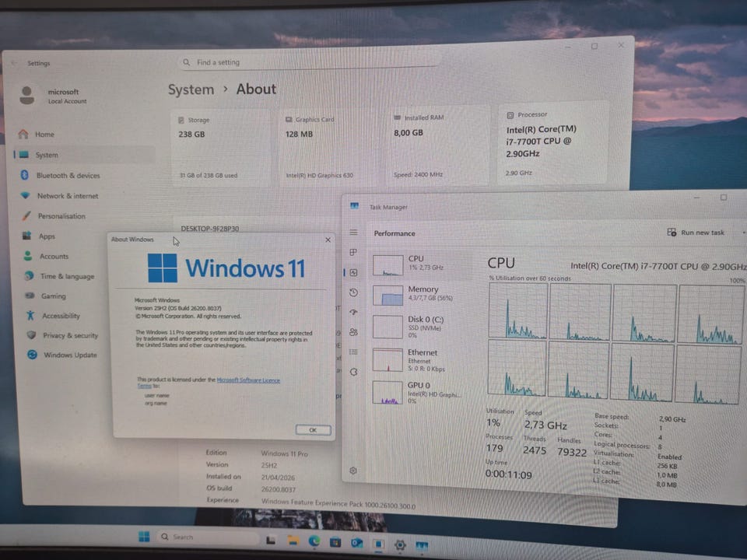Click Edition value Windows 11 Pro
Image resolution: width=747 pixels, height=560 pixels.
coord(285,453)
